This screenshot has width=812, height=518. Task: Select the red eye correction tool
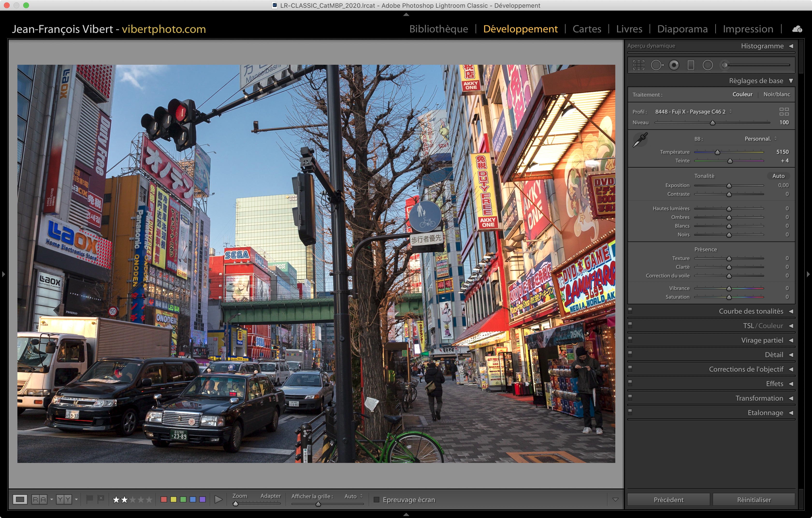click(674, 65)
